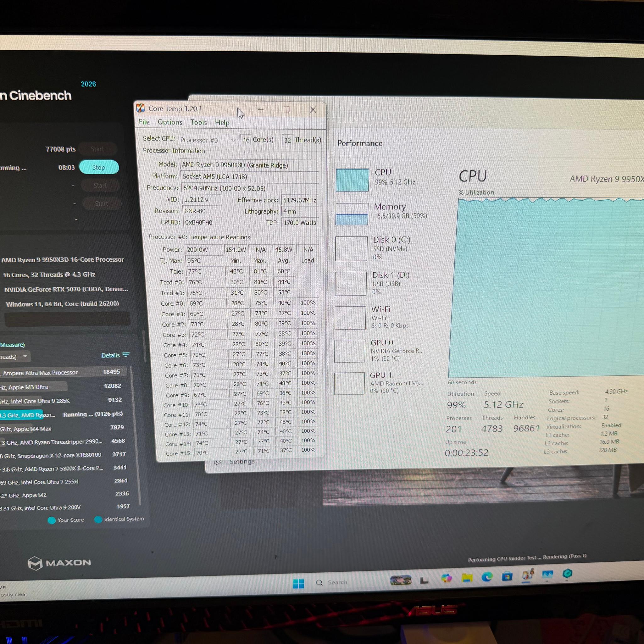Select GPU 0 NVIDIA GeForce in Task Manager
644x644 pixels.
tap(381, 351)
